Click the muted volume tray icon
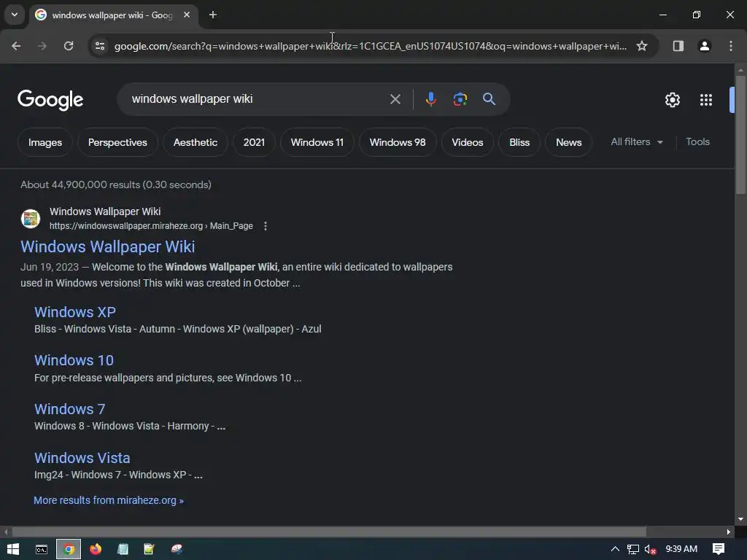This screenshot has width=747, height=560. [650, 549]
